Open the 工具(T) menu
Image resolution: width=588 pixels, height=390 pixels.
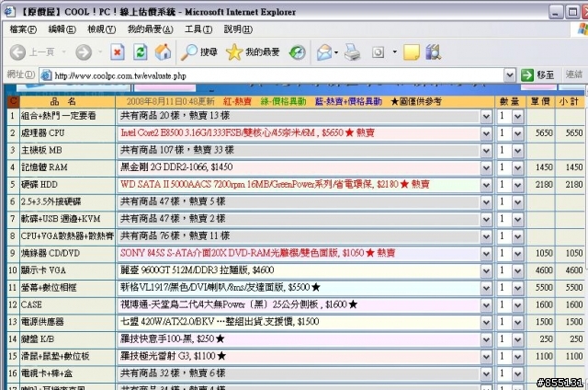tap(198, 29)
